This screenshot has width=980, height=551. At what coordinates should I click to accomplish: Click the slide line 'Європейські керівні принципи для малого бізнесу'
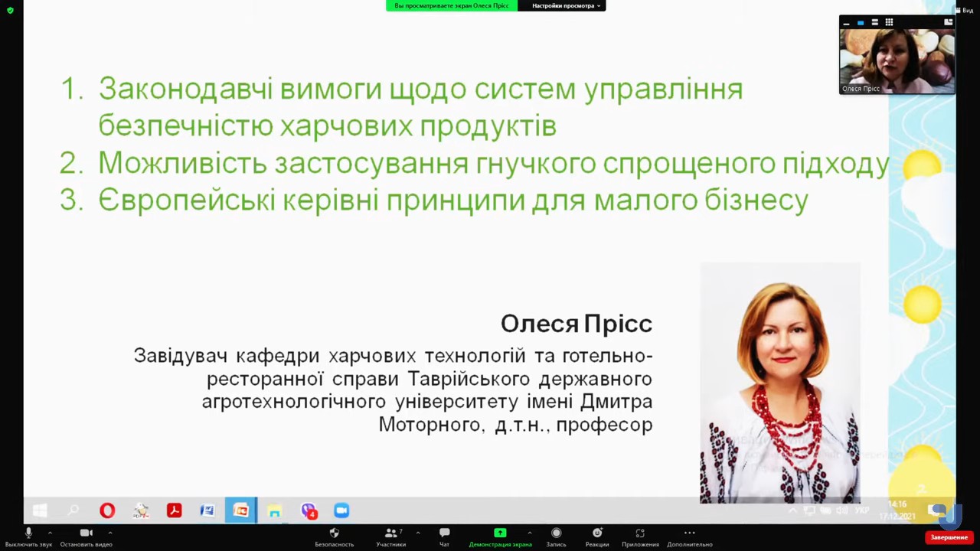coord(453,201)
